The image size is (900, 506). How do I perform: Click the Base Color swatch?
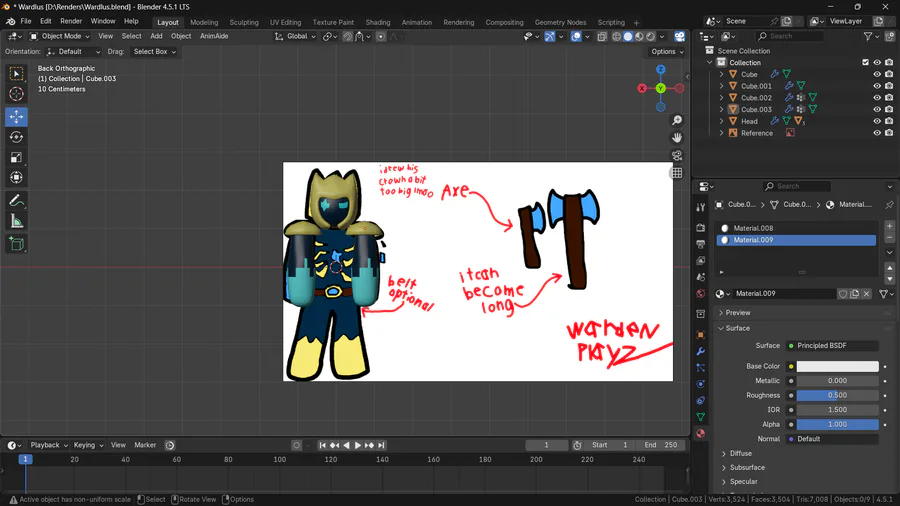pyautogui.click(x=837, y=366)
